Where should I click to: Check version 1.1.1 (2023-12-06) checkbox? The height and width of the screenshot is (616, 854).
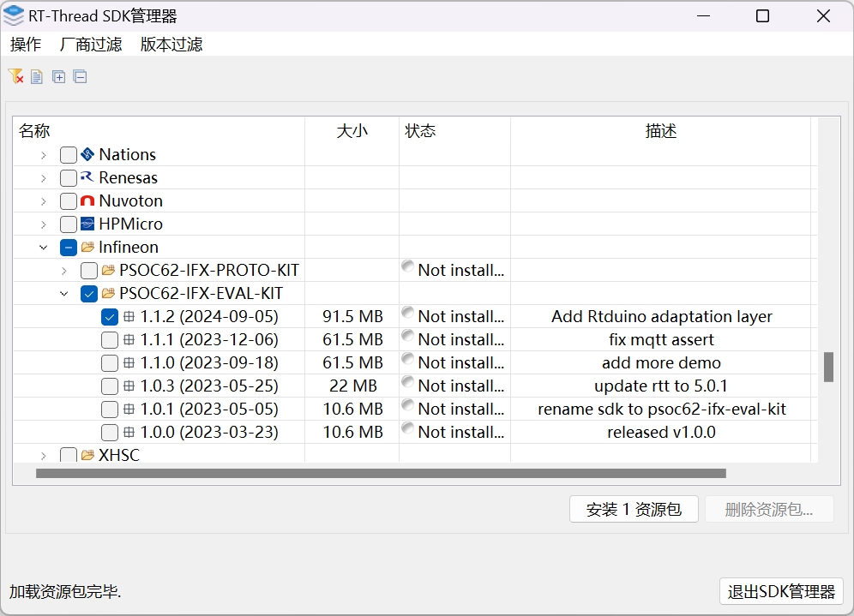coord(110,340)
